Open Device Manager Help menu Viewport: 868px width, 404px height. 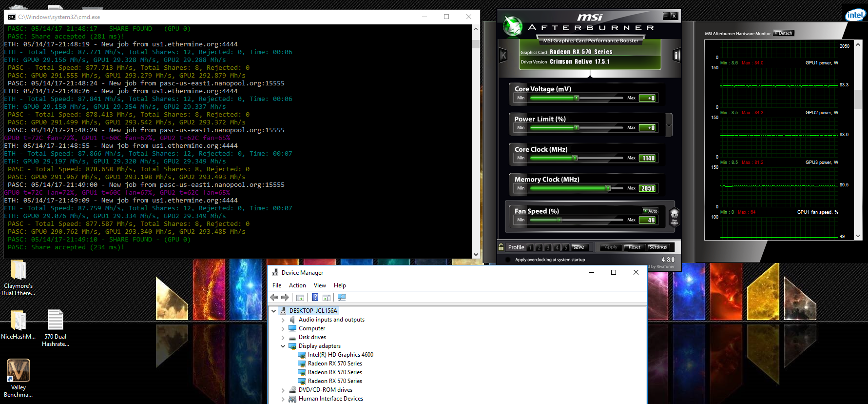[x=340, y=285]
